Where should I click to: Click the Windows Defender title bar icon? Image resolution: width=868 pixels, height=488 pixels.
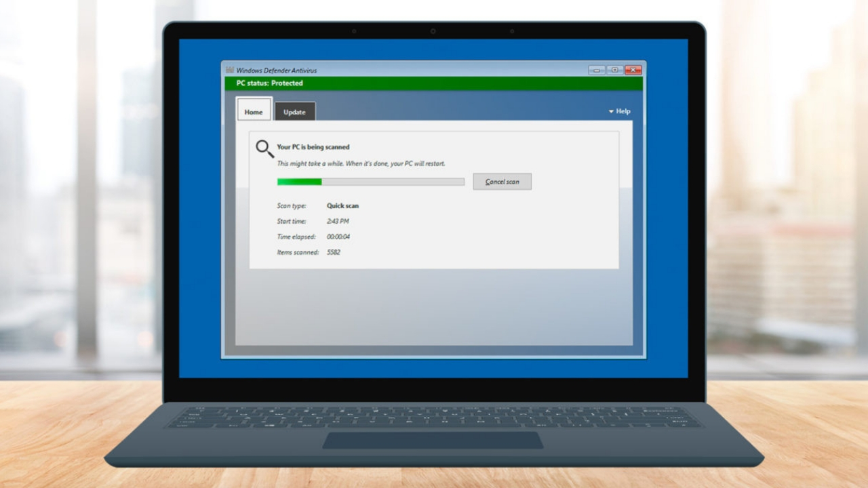click(x=231, y=70)
